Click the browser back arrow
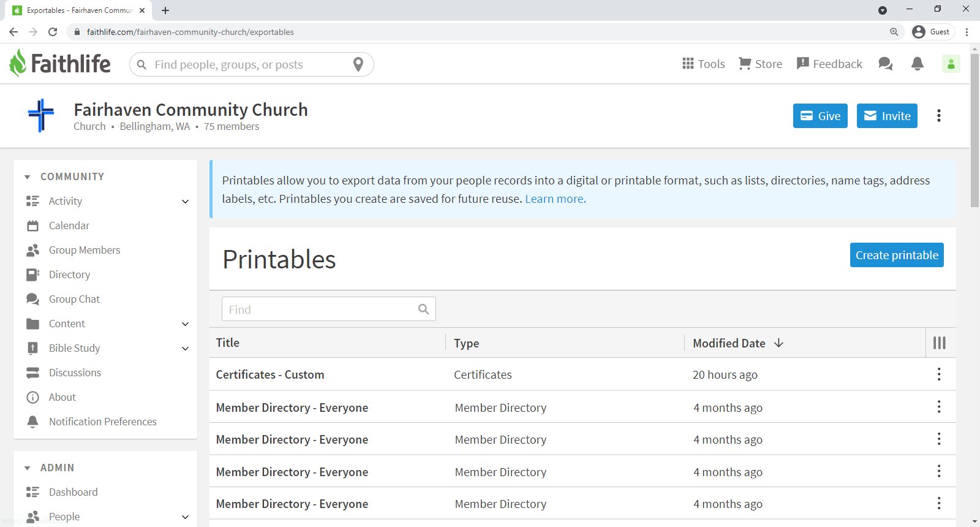The height and width of the screenshot is (527, 980). point(13,32)
